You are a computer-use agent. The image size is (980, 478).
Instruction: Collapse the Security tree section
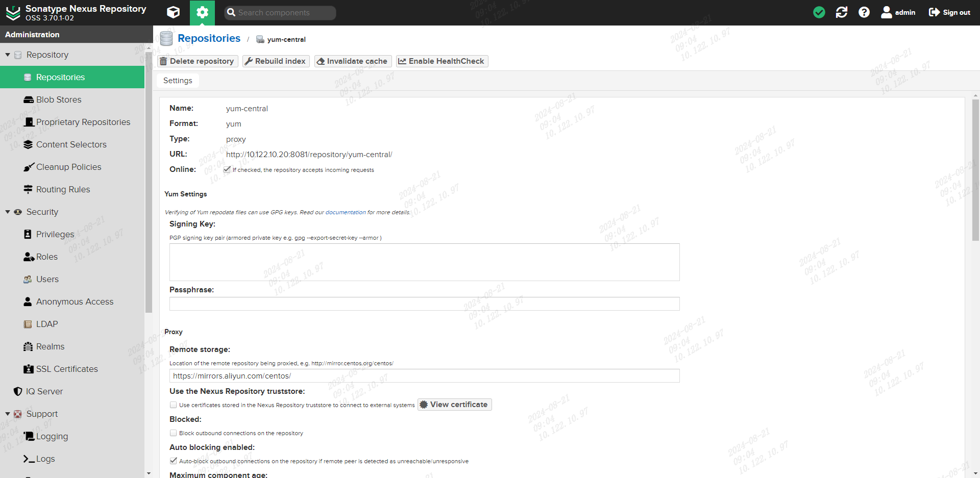coord(8,212)
